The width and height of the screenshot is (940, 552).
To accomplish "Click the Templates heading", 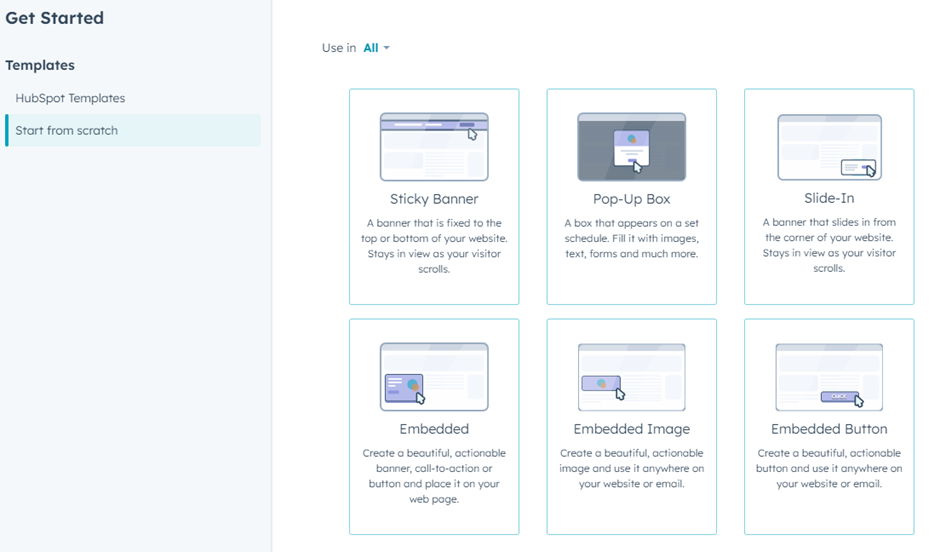I will coord(40,65).
